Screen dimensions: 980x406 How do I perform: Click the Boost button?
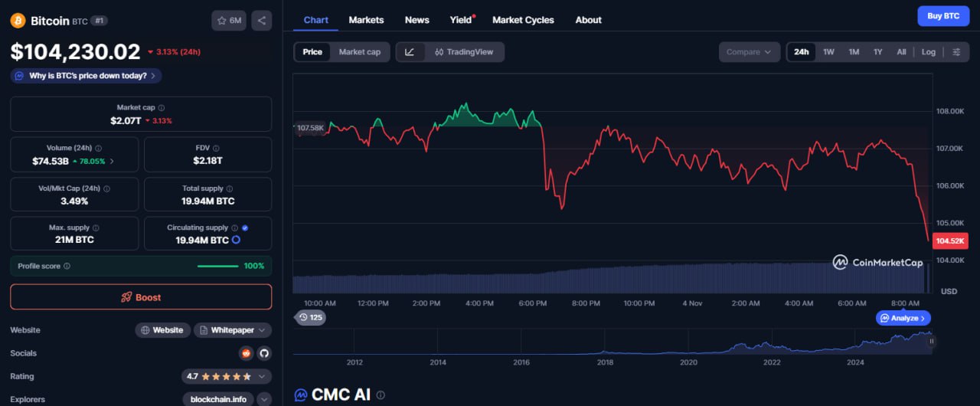click(141, 297)
